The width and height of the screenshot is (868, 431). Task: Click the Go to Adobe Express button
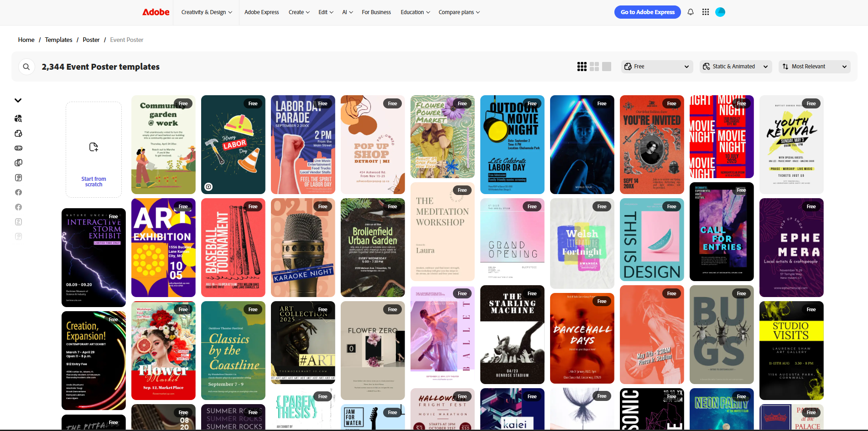(647, 12)
